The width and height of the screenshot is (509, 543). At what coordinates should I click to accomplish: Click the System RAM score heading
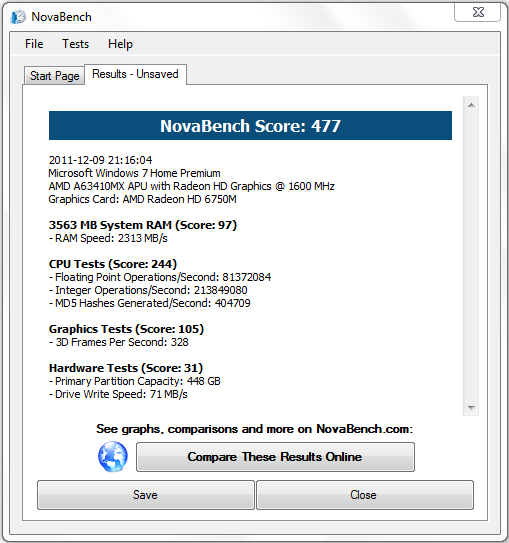click(x=143, y=225)
